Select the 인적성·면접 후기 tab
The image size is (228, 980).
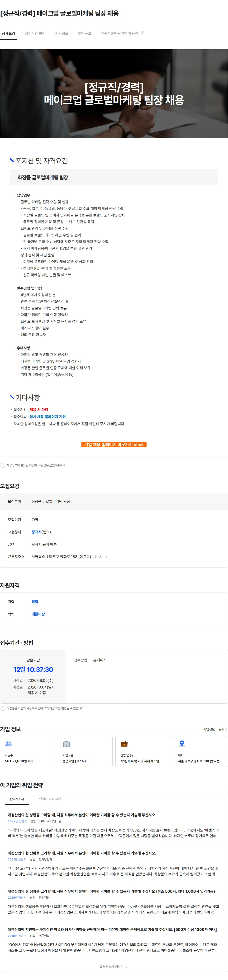(x=50, y=799)
